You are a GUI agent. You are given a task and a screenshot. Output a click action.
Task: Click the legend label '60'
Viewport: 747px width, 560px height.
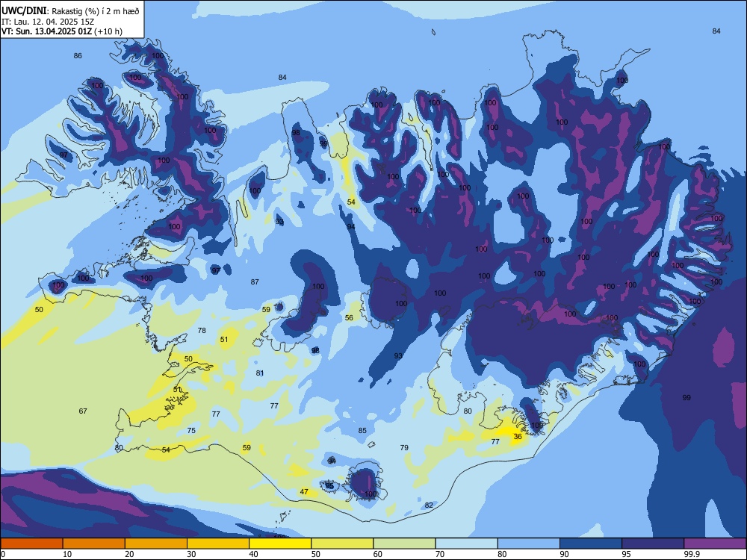pyautogui.click(x=378, y=554)
